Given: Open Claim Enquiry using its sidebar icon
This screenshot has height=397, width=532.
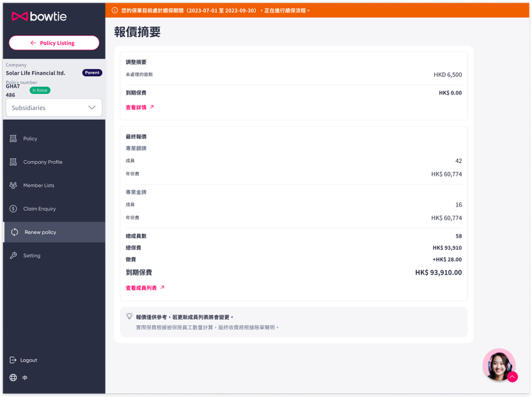Looking at the screenshot, I should pyautogui.click(x=13, y=209).
